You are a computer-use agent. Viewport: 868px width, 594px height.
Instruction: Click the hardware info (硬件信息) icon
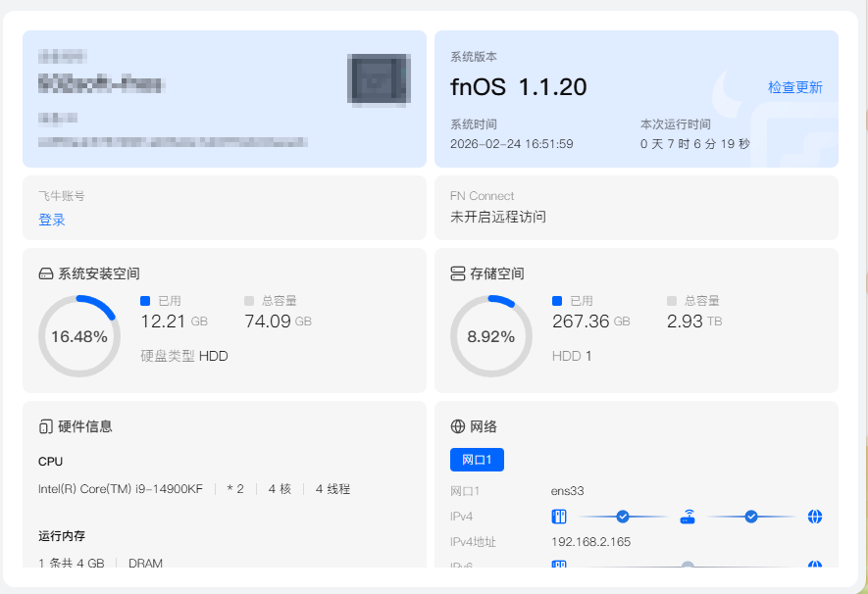pyautogui.click(x=45, y=426)
